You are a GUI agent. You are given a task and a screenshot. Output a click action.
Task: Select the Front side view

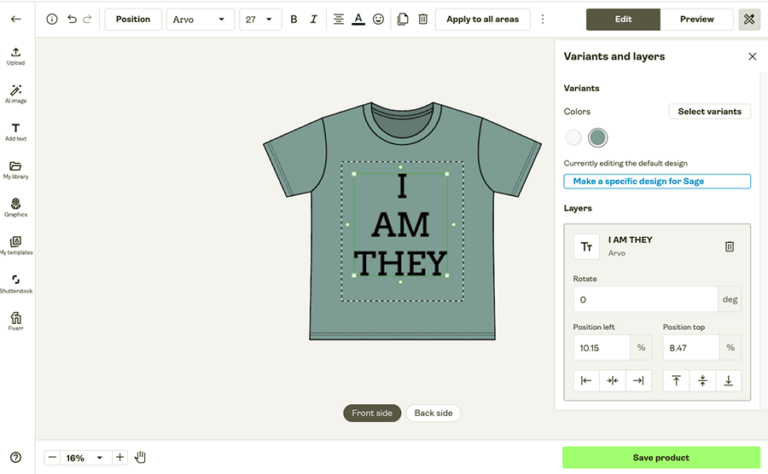pyautogui.click(x=372, y=413)
